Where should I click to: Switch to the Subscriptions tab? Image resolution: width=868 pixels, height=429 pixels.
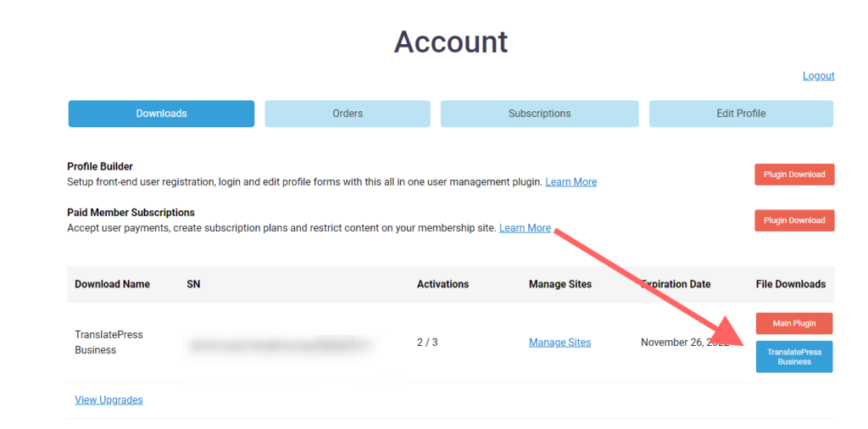pyautogui.click(x=540, y=114)
